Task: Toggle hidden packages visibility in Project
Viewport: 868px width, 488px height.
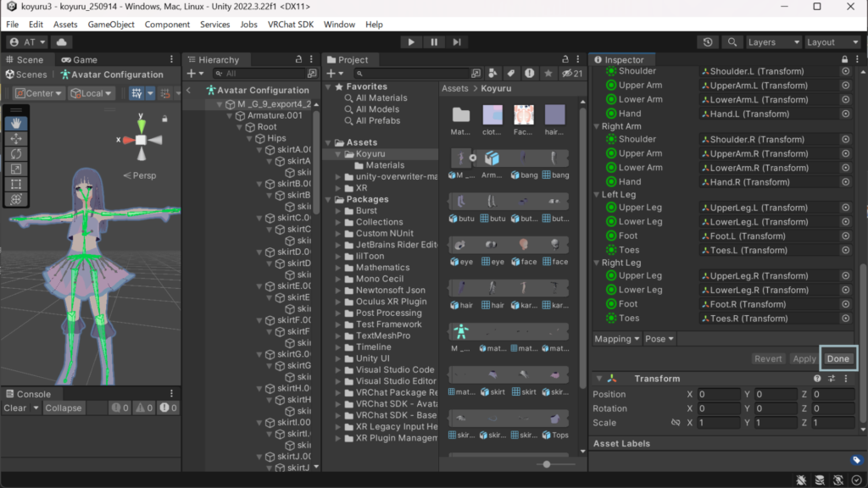Action: click(573, 74)
